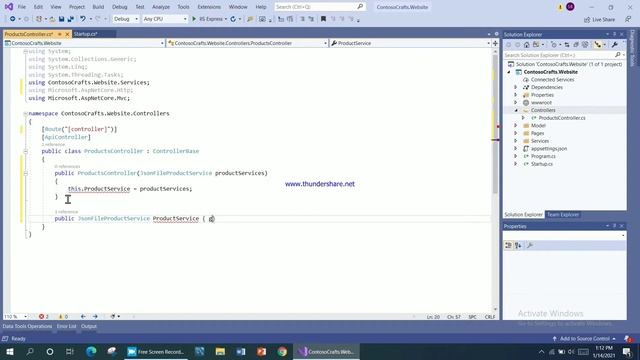640x360 pixels.
Task: Switch to the Startup.cs tab
Action: (86, 34)
